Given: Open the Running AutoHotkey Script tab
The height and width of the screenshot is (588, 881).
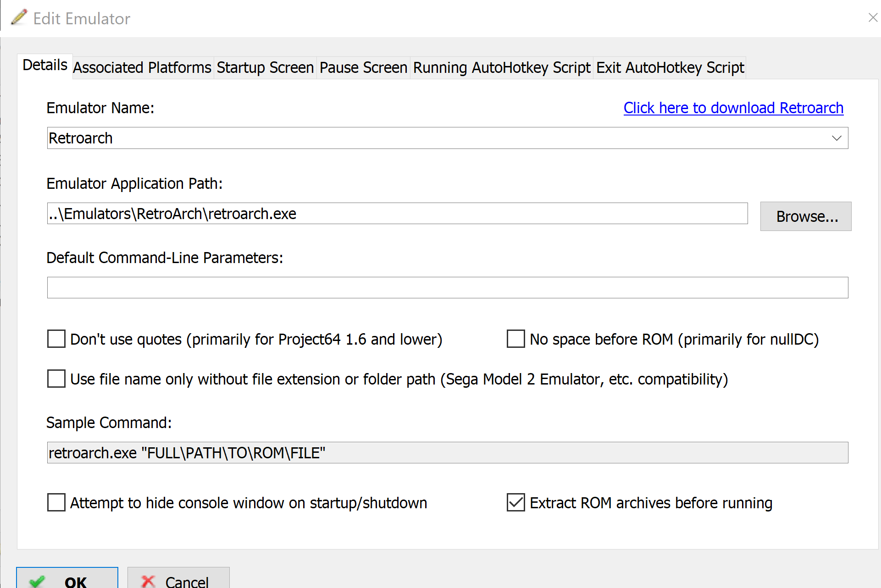Looking at the screenshot, I should click(x=502, y=68).
